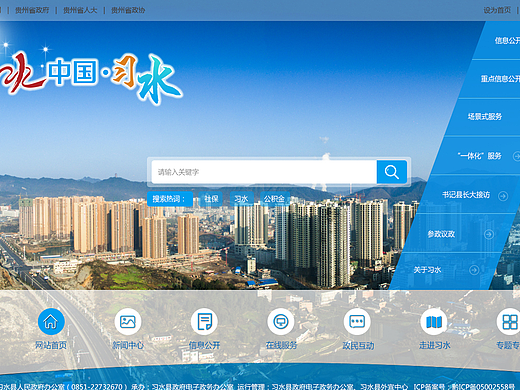
Task: Click the 信息公开 label under document icon
Action: pos(204,345)
